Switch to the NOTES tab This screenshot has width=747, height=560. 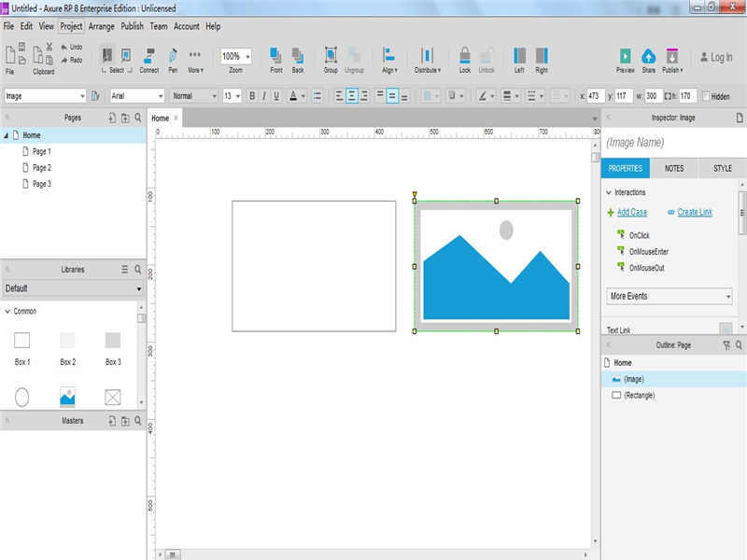point(673,168)
